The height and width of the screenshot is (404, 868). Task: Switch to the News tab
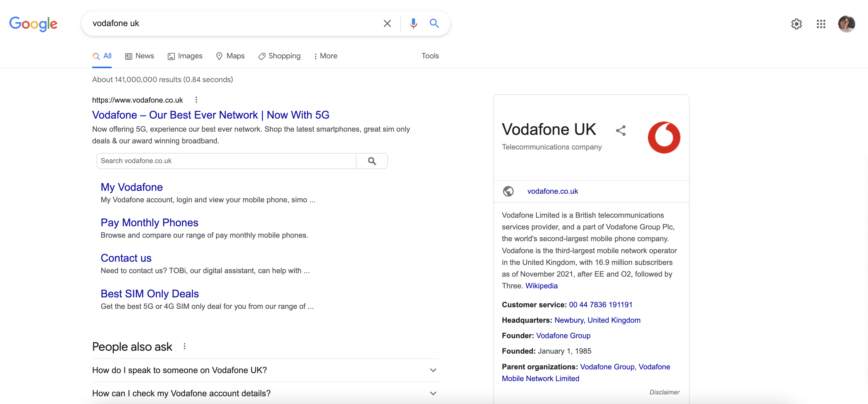tap(140, 56)
